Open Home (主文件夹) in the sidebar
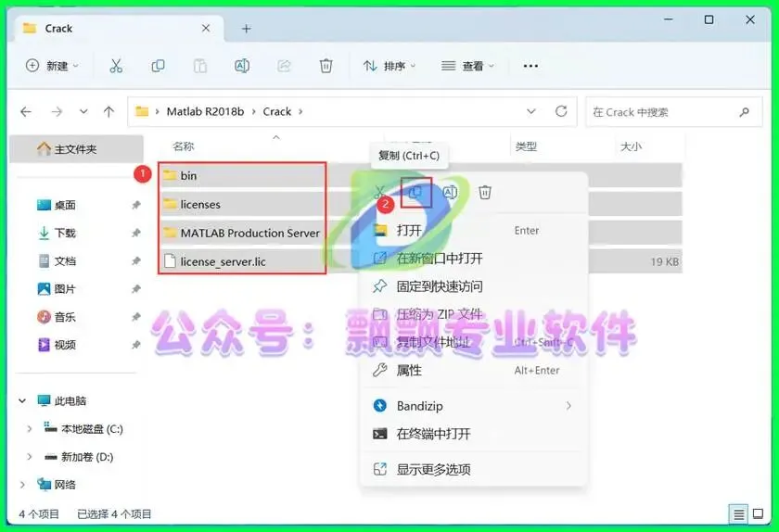 [76, 149]
